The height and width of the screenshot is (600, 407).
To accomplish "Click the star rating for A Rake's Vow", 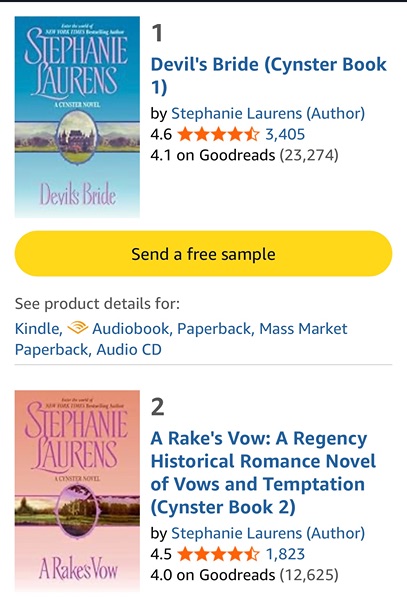I will point(218,554).
